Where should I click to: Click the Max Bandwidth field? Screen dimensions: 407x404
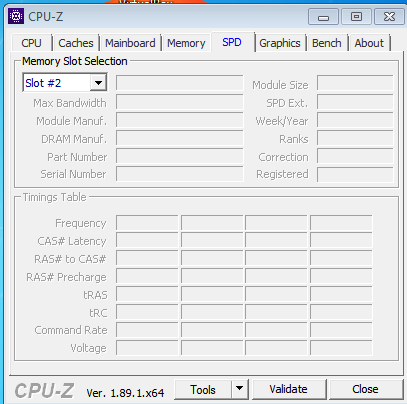(180, 102)
